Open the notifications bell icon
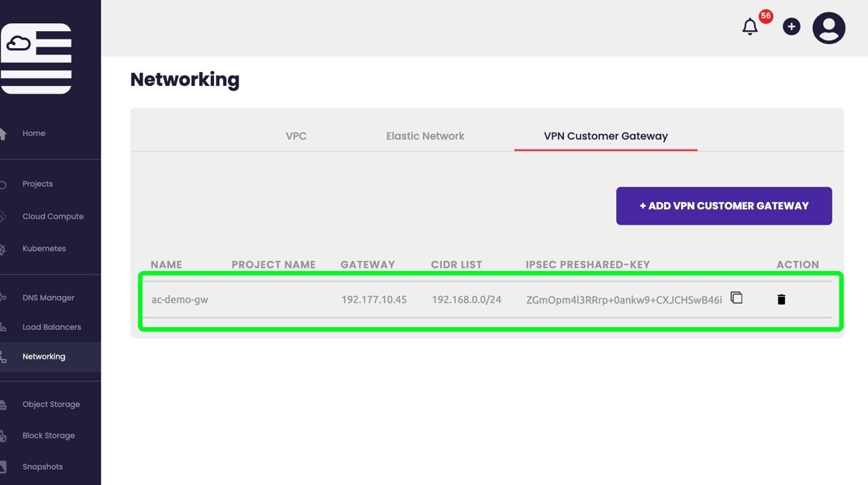Viewport: 868px width, 485px height. click(749, 27)
